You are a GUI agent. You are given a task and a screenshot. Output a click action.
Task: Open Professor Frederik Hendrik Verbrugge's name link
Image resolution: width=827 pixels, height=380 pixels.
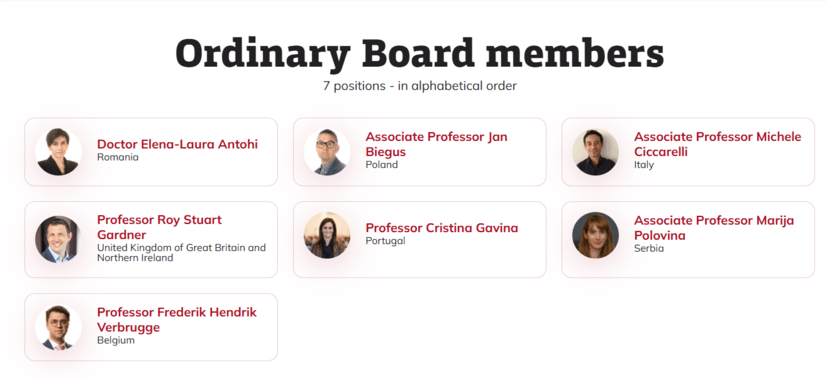pos(177,319)
